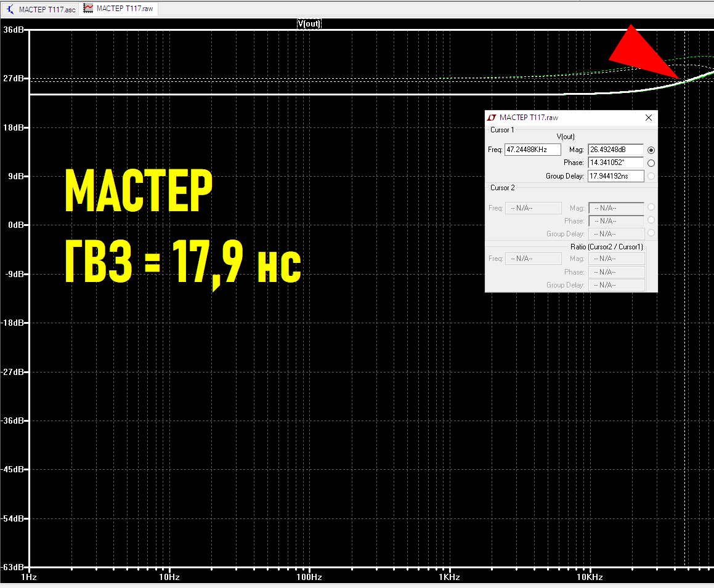Click the Cursor 1 Phase value field
714x588 pixels.
coord(615,163)
